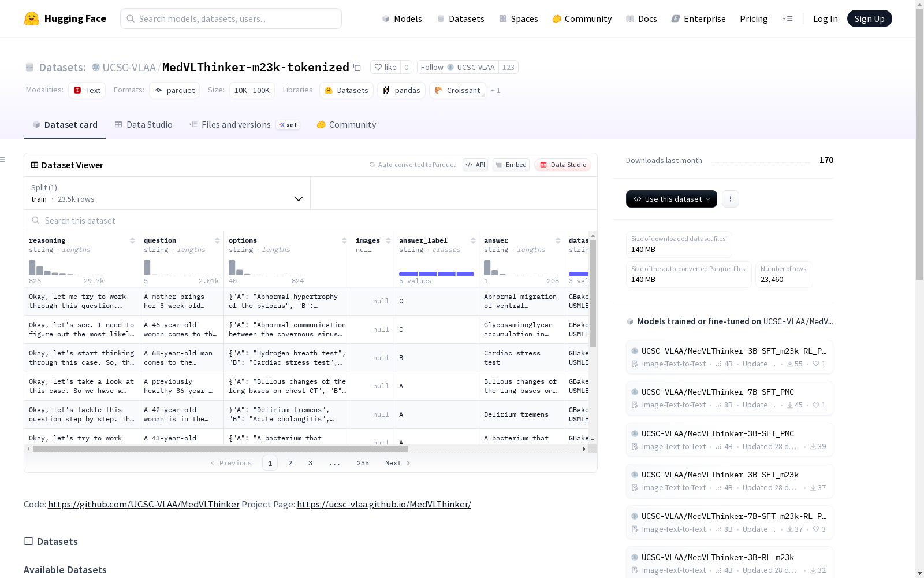Open the three-dot dataset options menu
The height and width of the screenshot is (578, 924).
[x=731, y=199]
